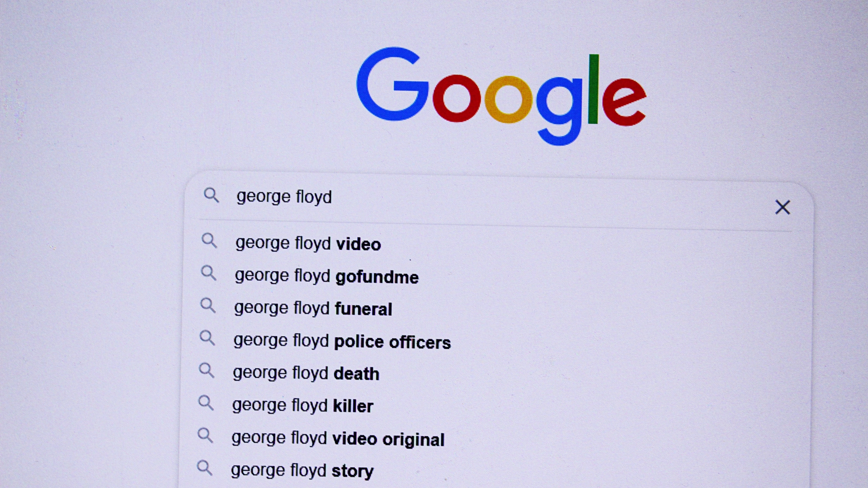Click the Google logo
868x488 pixels.
click(501, 96)
